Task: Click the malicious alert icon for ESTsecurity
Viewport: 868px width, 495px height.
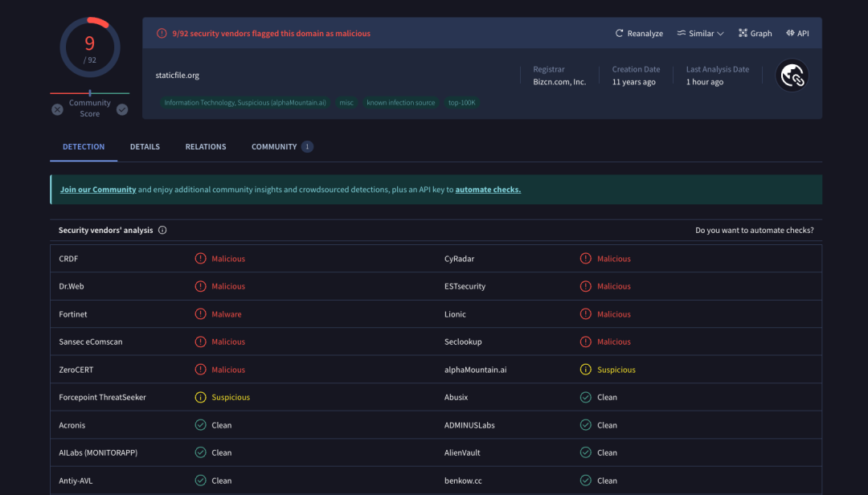Action: coord(586,286)
